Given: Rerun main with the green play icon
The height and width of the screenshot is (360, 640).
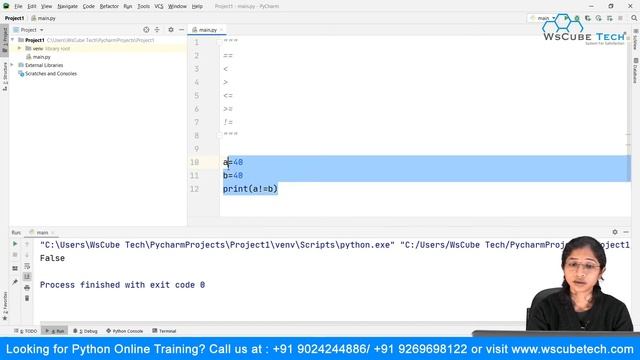Looking at the screenshot, I should (15, 244).
